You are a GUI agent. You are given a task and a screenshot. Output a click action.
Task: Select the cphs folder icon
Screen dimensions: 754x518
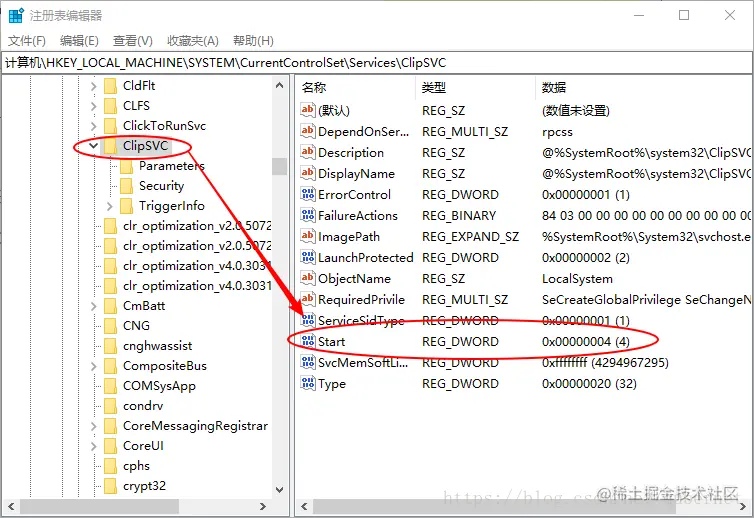tap(111, 467)
